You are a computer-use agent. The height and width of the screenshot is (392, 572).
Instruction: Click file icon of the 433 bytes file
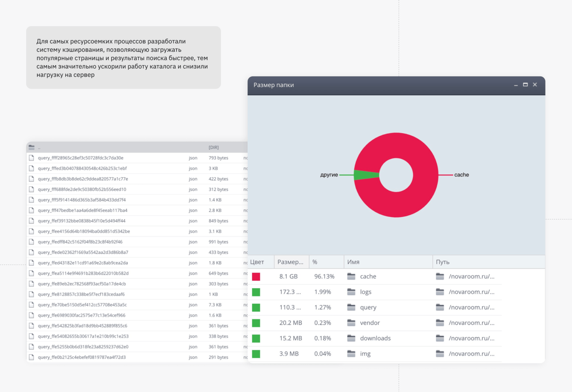tap(31, 252)
